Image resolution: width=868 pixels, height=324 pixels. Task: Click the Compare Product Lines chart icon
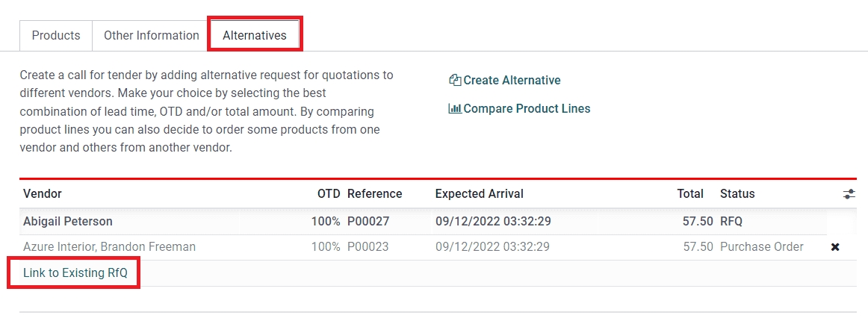point(454,108)
